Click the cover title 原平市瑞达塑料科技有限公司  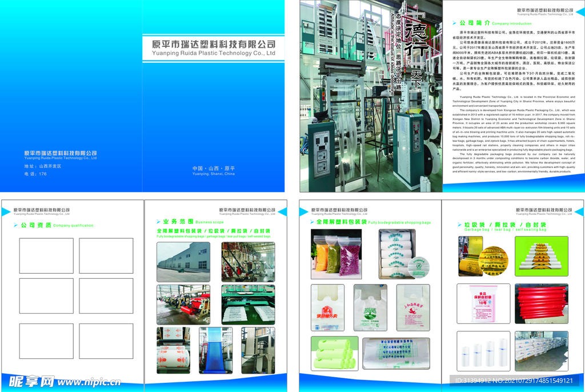214,45
